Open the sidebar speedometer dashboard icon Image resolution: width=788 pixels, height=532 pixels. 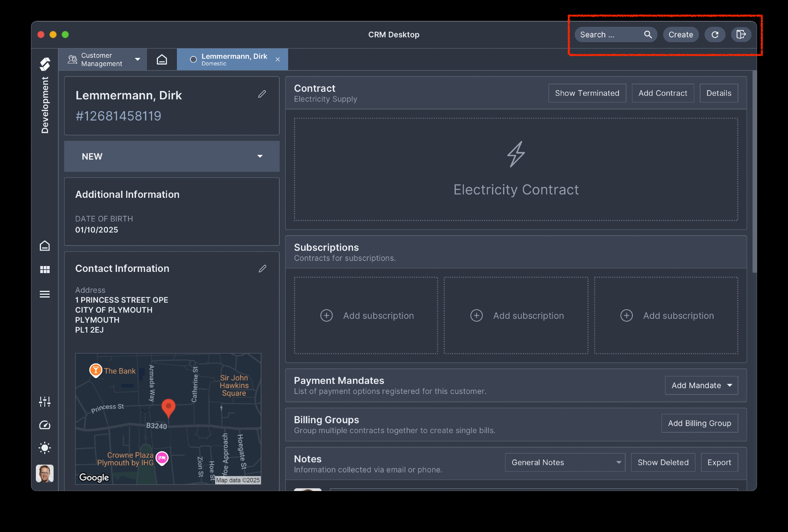45,425
